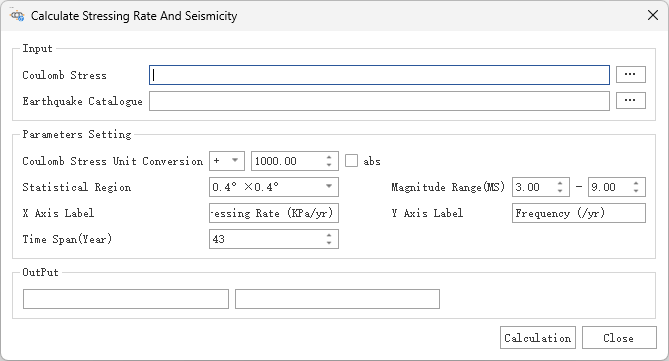Image resolution: width=669 pixels, height=361 pixels.
Task: Click the Time Span(Year) label
Action: (x=67, y=239)
